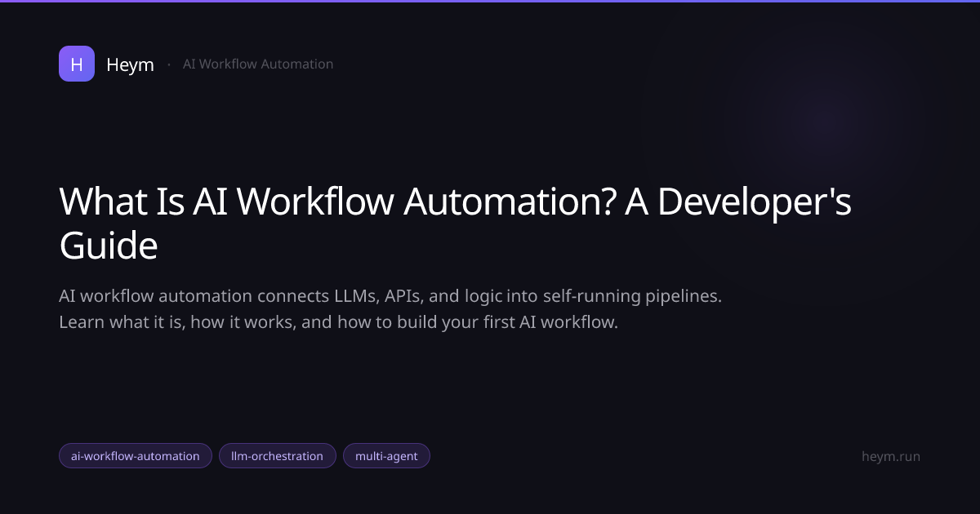Click the purple gradient logo swatch
The width and height of the screenshot is (980, 514).
click(76, 64)
